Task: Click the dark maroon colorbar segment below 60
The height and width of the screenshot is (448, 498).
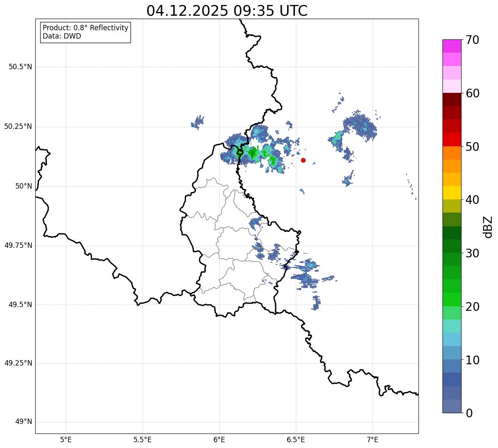Action: (x=452, y=99)
